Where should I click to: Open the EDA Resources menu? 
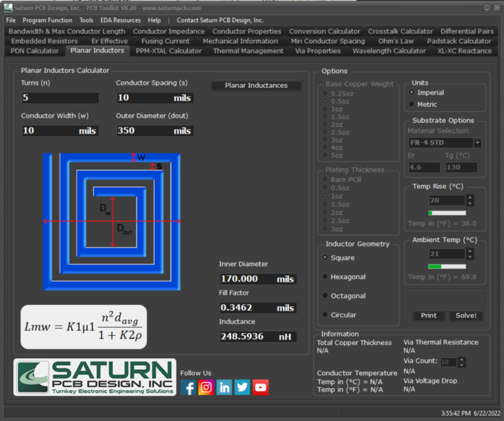coord(120,20)
